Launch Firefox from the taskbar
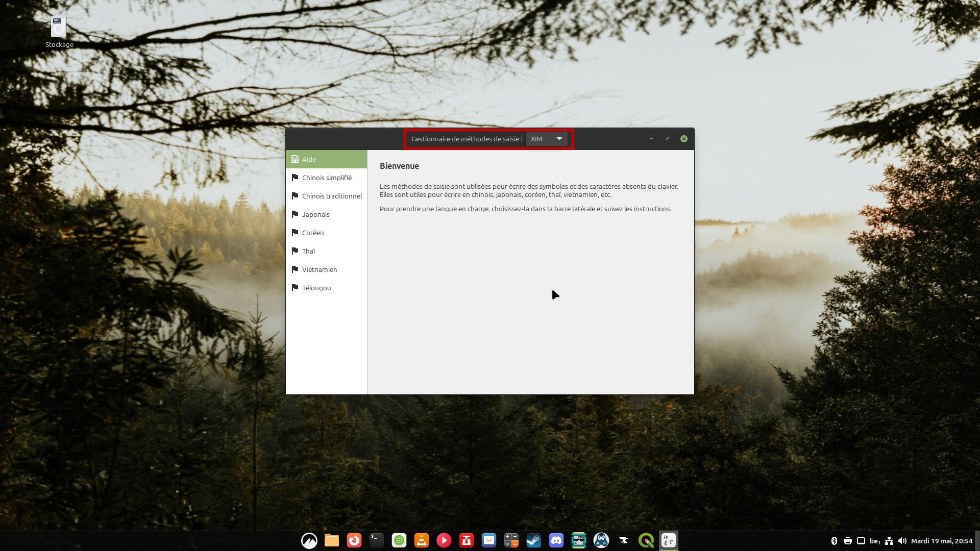The width and height of the screenshot is (980, 551). coord(354,540)
